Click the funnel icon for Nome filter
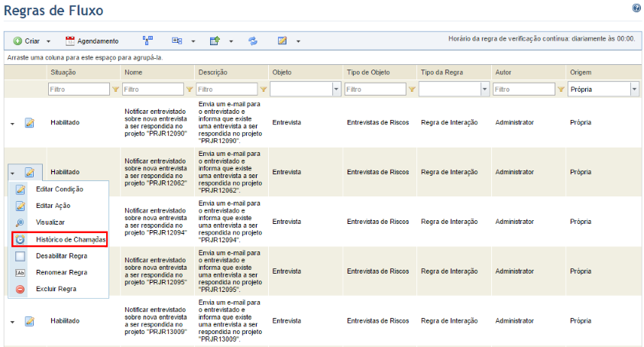 pyautogui.click(x=189, y=89)
